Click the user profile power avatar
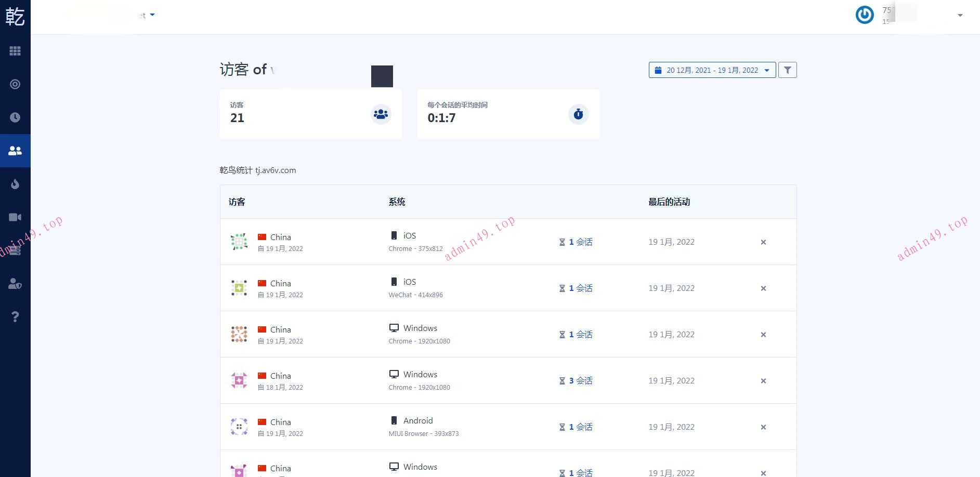This screenshot has height=477, width=980. tap(865, 15)
